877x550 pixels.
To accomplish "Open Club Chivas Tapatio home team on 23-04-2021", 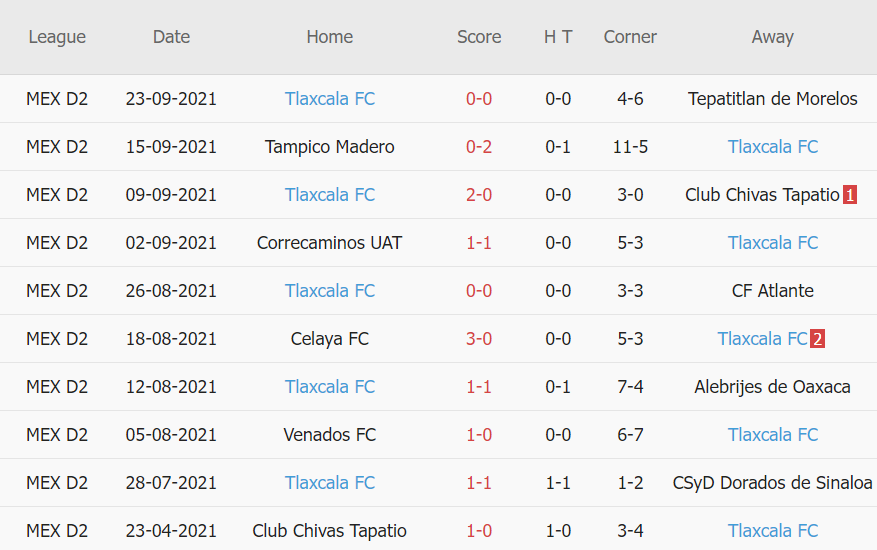I will [x=330, y=531].
